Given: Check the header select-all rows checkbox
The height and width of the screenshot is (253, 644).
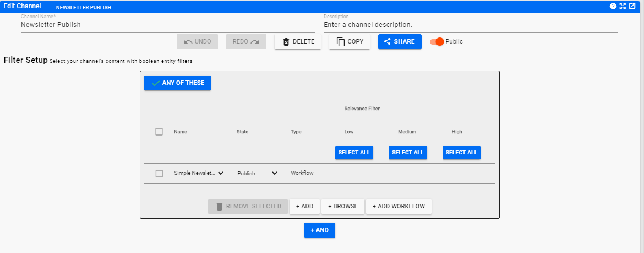Looking at the screenshot, I should tap(159, 132).
